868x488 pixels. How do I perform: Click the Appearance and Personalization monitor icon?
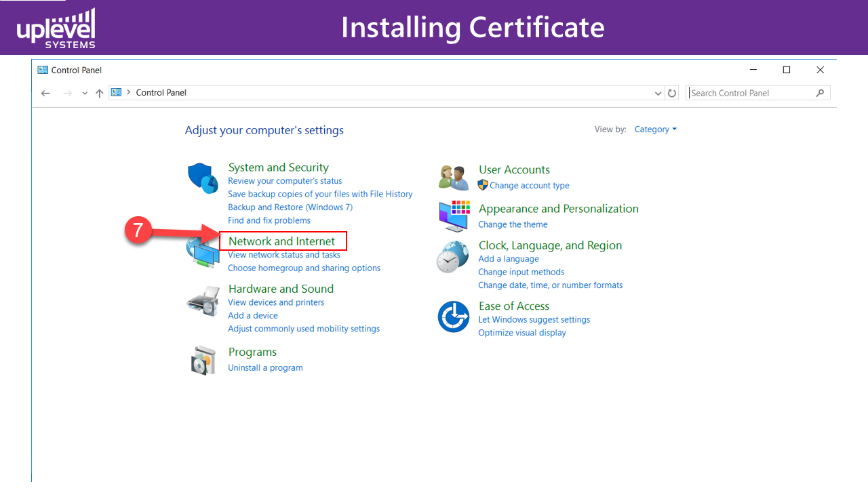454,216
